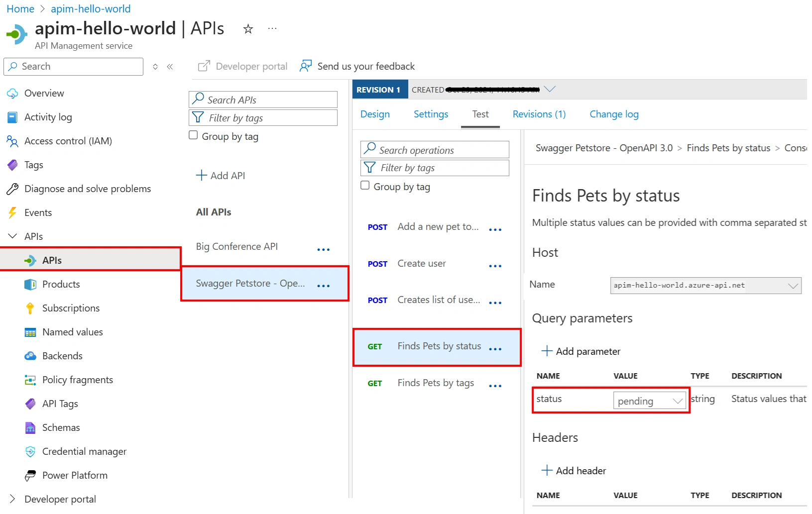Image resolution: width=812 pixels, height=514 pixels.
Task: Click the Search APIs field
Action: tap(263, 100)
